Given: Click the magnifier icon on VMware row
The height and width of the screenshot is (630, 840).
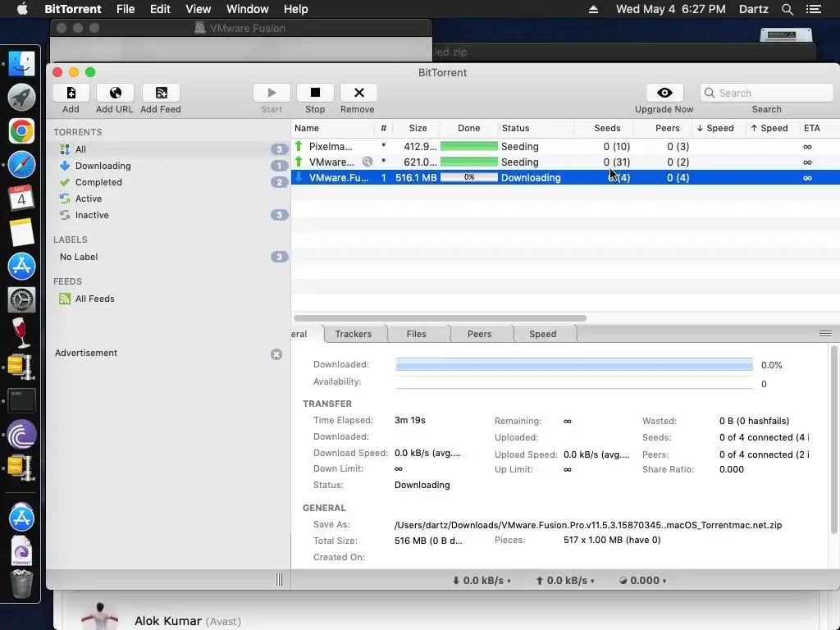Looking at the screenshot, I should pos(367,162).
